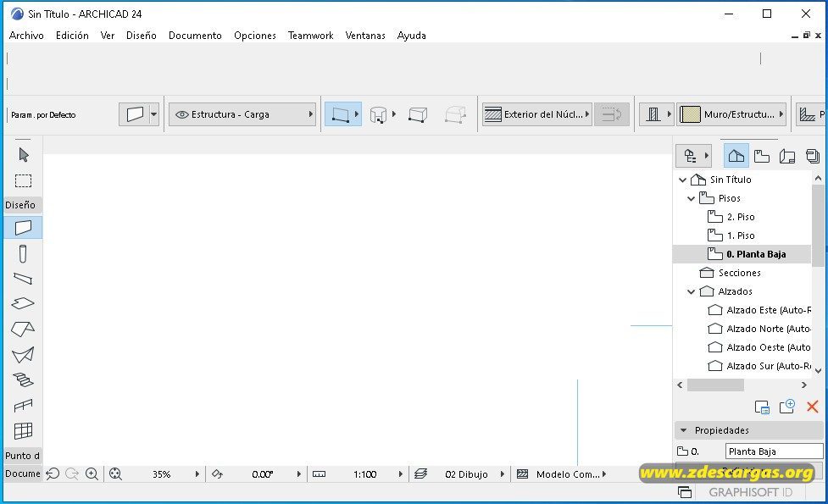The width and height of the screenshot is (828, 504).
Task: Select Alzado Norte in Navigator
Action: 769,329
